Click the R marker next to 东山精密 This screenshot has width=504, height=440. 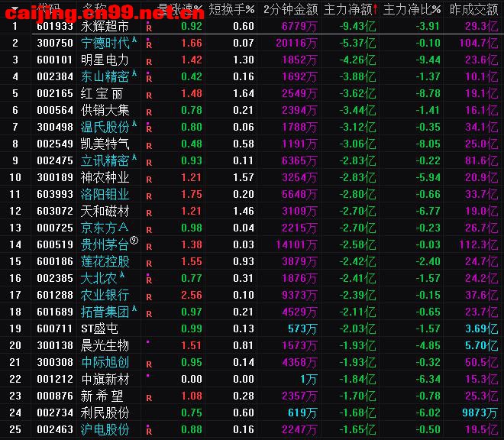[149, 77]
